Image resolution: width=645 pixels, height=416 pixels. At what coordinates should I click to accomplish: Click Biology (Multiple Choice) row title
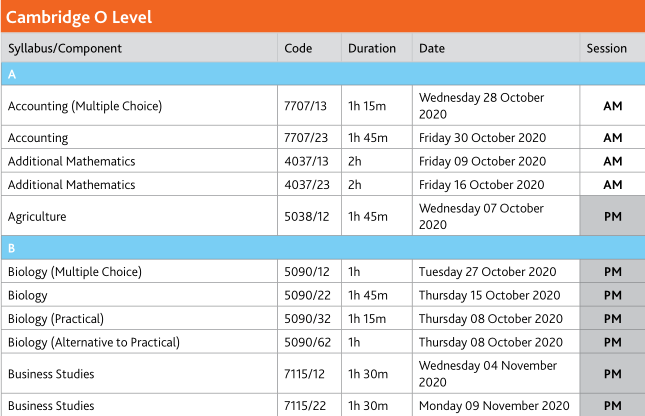[x=75, y=272]
